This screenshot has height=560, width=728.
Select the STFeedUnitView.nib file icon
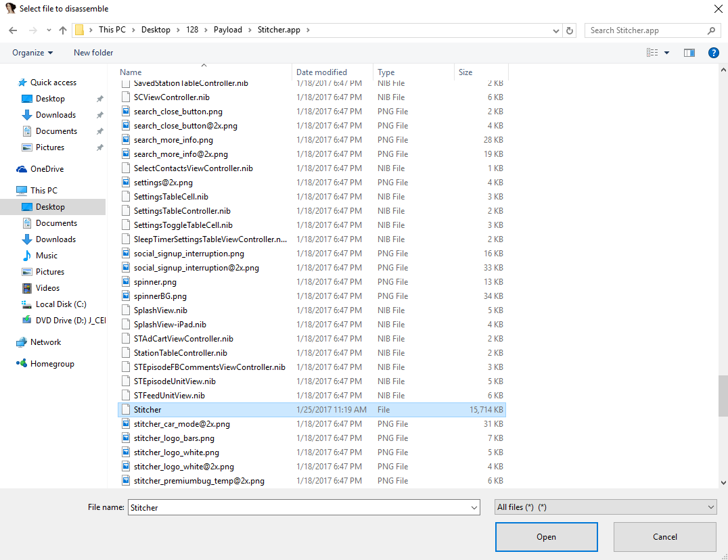pos(125,395)
